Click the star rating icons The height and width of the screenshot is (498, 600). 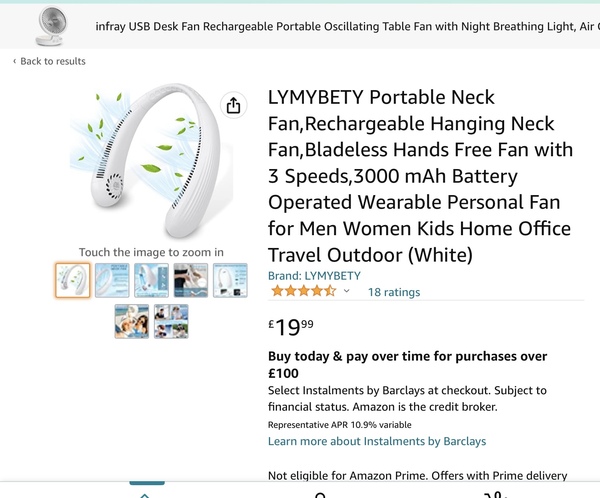[303, 292]
